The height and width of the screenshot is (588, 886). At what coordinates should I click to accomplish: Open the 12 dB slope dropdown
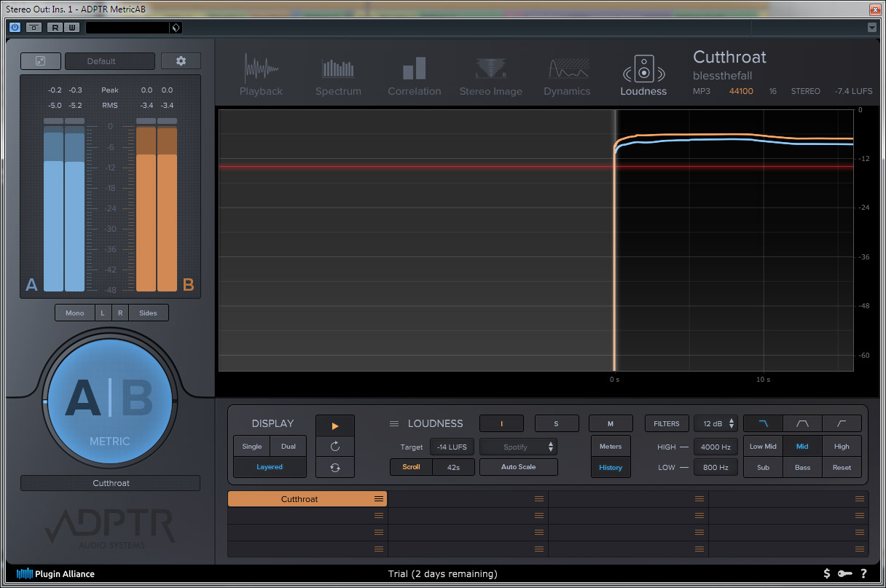point(716,423)
